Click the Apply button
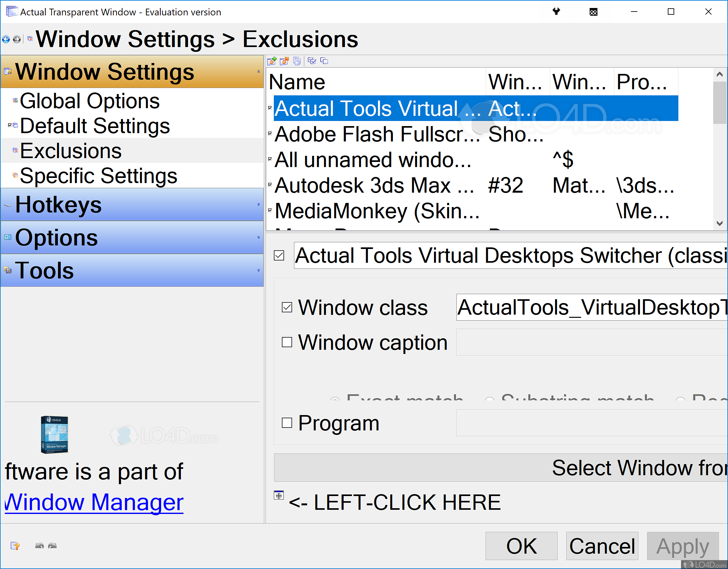Viewport: 728px width, 569px height. click(683, 546)
